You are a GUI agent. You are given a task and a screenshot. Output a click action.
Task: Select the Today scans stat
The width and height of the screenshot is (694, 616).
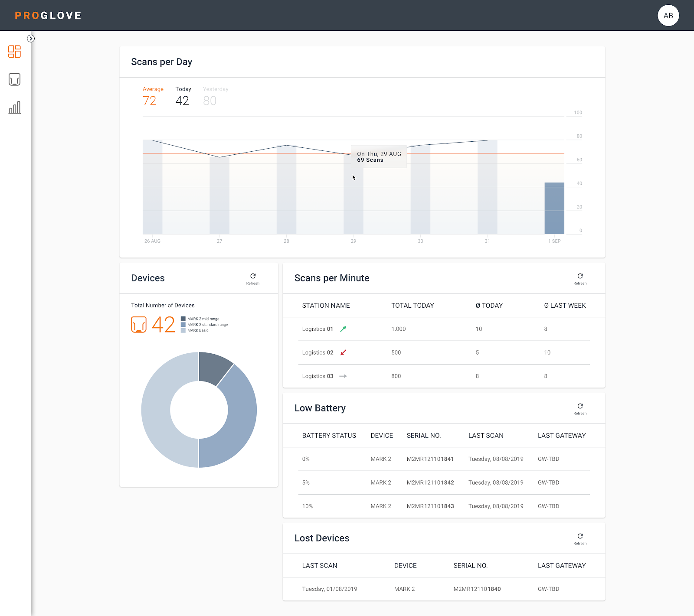pos(183,96)
